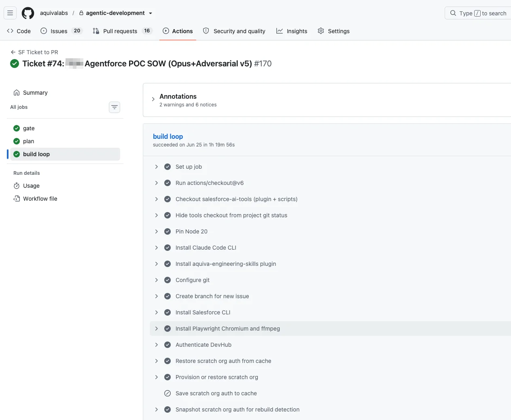Open the Insights tab

(x=292, y=31)
